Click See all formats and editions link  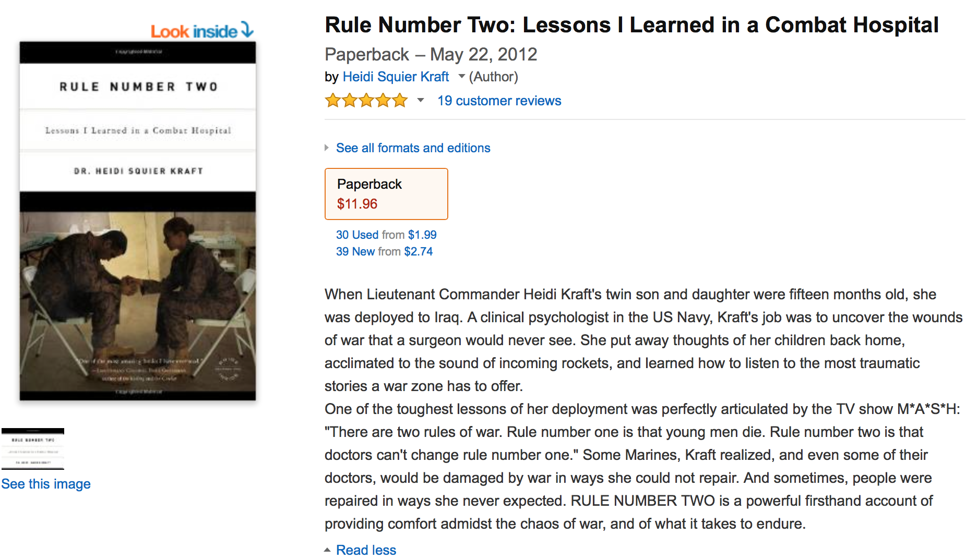[x=413, y=148]
